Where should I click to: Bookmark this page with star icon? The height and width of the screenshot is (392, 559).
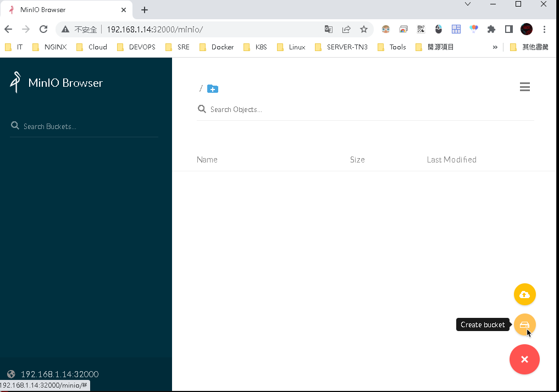(x=364, y=29)
